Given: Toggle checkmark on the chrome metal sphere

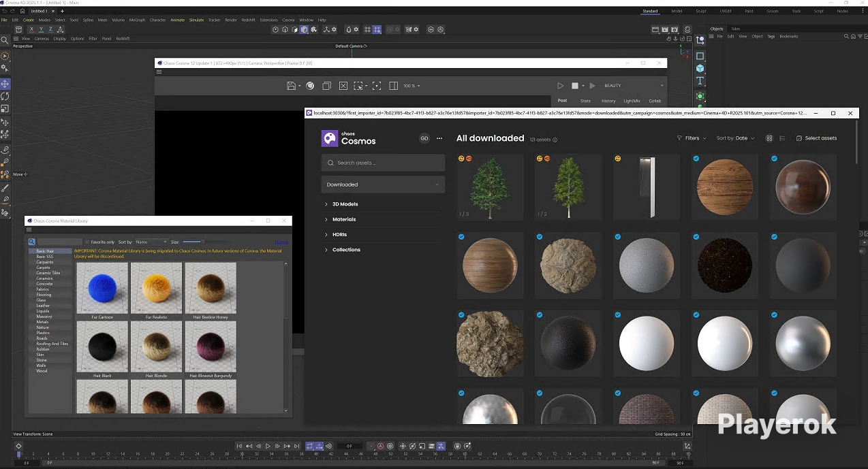Looking at the screenshot, I should click(775, 315).
